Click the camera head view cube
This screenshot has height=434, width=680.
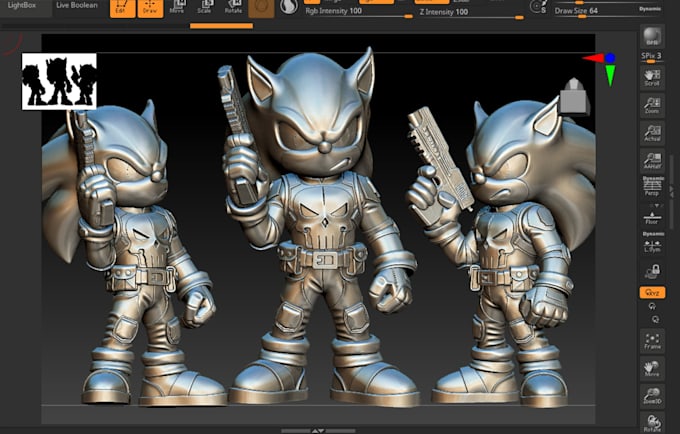pyautogui.click(x=574, y=96)
